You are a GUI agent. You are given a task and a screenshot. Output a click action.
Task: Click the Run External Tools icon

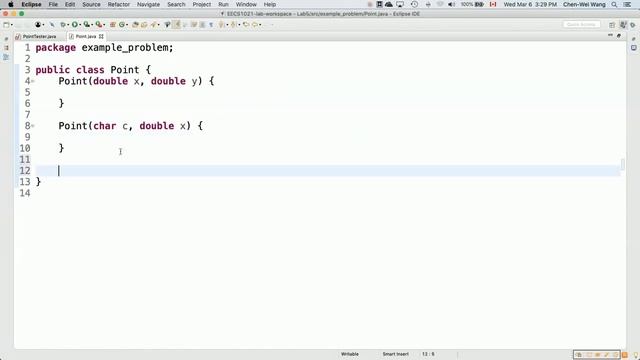98,24
